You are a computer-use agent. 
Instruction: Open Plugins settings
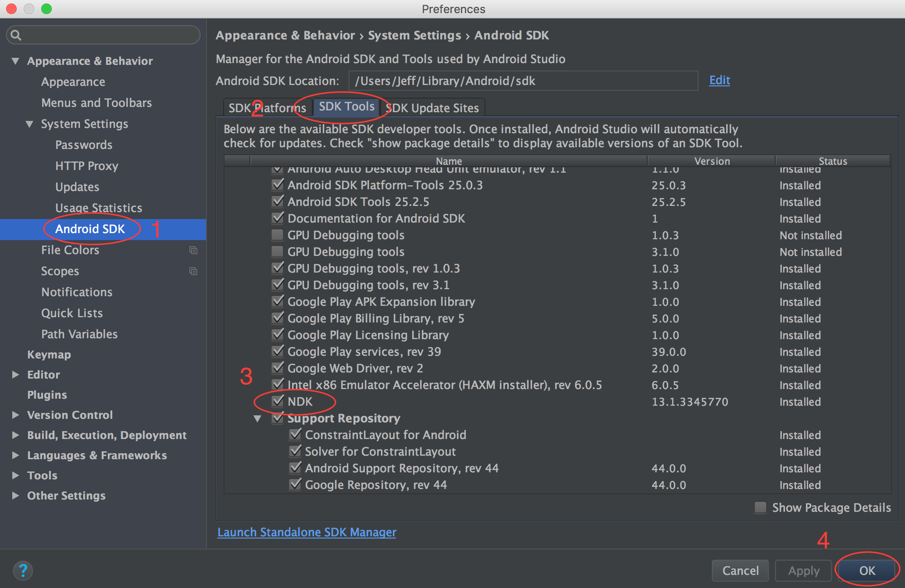pyautogui.click(x=47, y=395)
